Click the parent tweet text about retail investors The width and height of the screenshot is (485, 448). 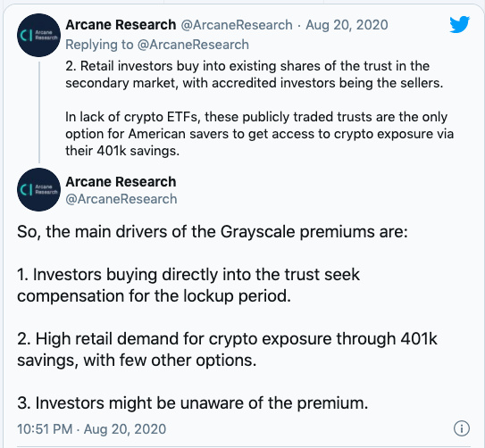(255, 74)
